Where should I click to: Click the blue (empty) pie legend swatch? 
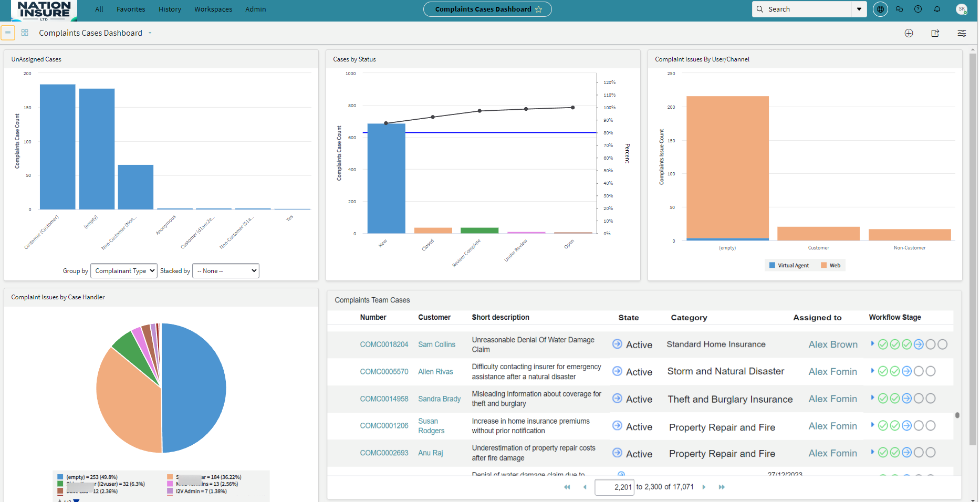click(x=60, y=477)
